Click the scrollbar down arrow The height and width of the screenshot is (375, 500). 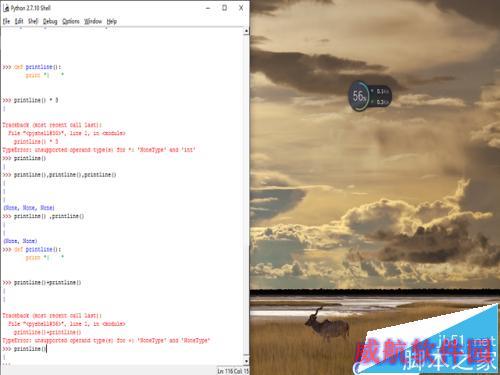pyautogui.click(x=246, y=361)
